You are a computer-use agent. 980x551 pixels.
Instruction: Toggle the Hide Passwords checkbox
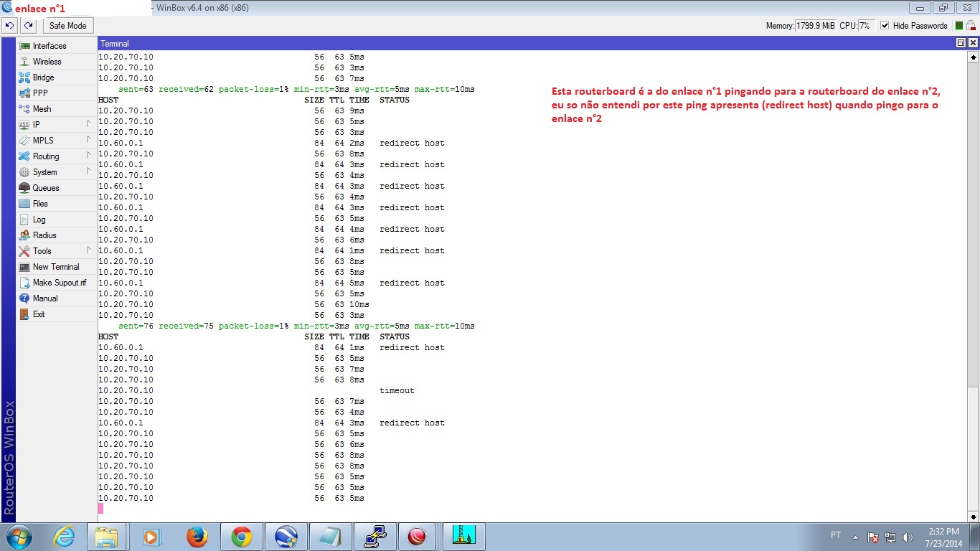(885, 26)
